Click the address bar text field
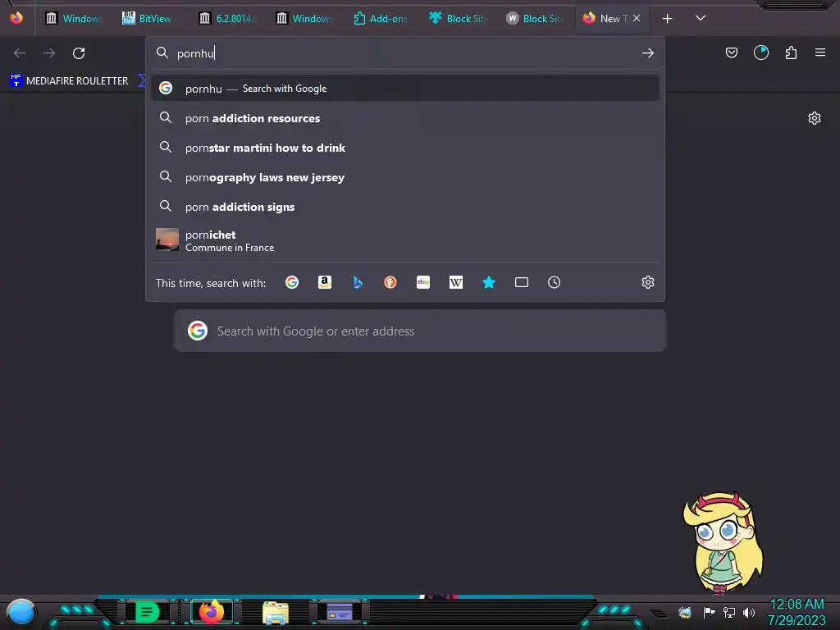The width and height of the screenshot is (840, 630). (407, 53)
